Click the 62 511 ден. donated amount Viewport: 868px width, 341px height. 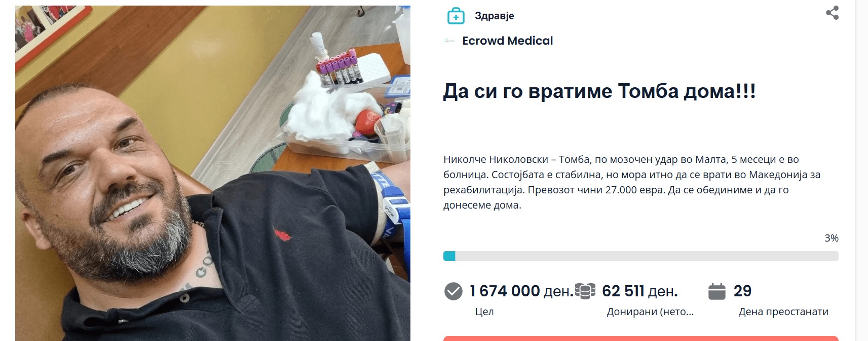[639, 291]
